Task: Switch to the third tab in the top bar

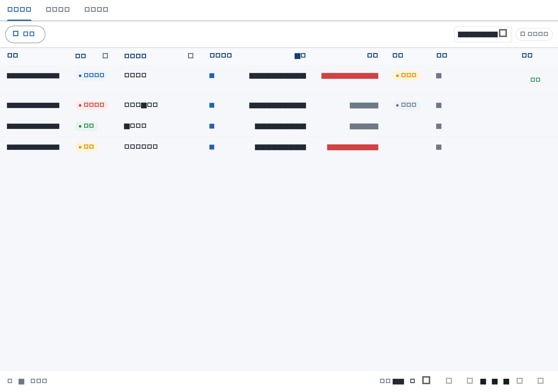Action: (96, 9)
